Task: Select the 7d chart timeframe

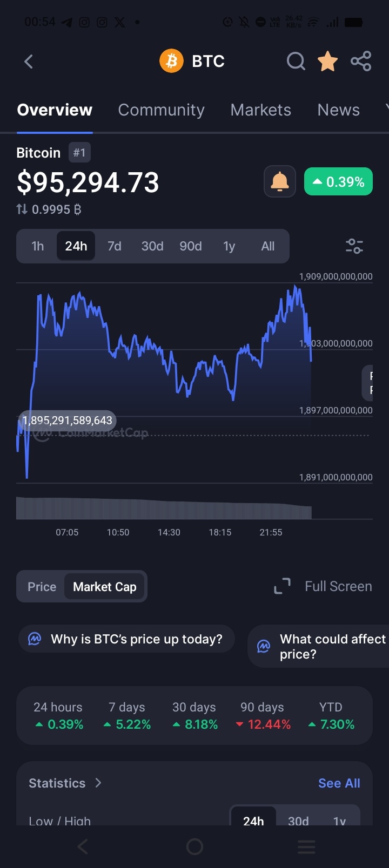Action: 114,246
